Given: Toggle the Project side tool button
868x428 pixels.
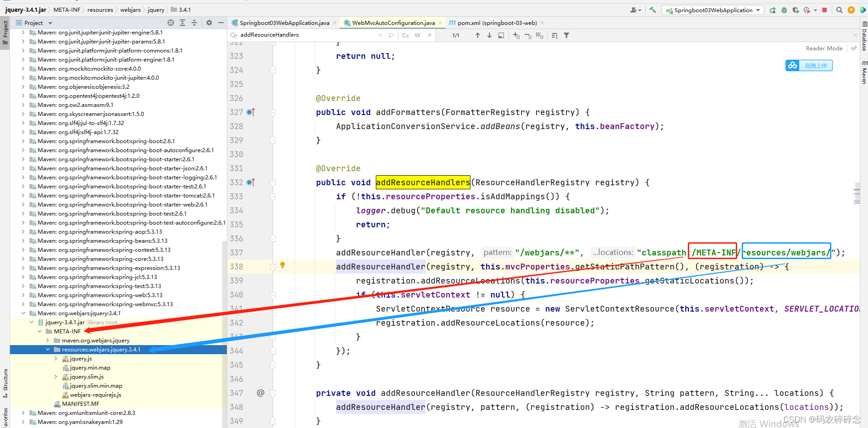Looking at the screenshot, I should pyautogui.click(x=5, y=33).
